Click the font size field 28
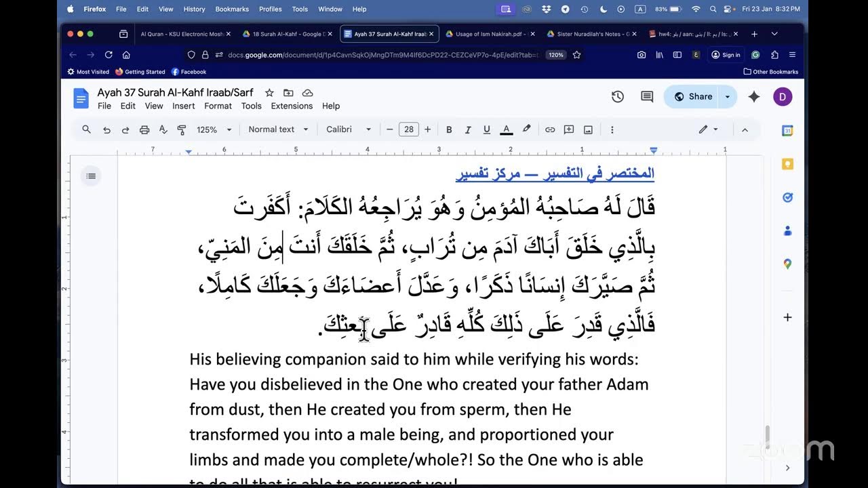Viewport: 868px width, 488px height. [x=409, y=129]
